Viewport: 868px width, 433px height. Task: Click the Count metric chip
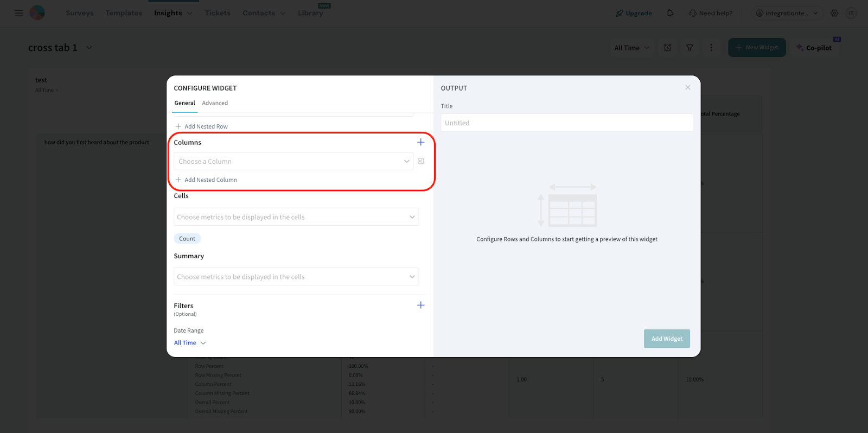click(x=187, y=239)
